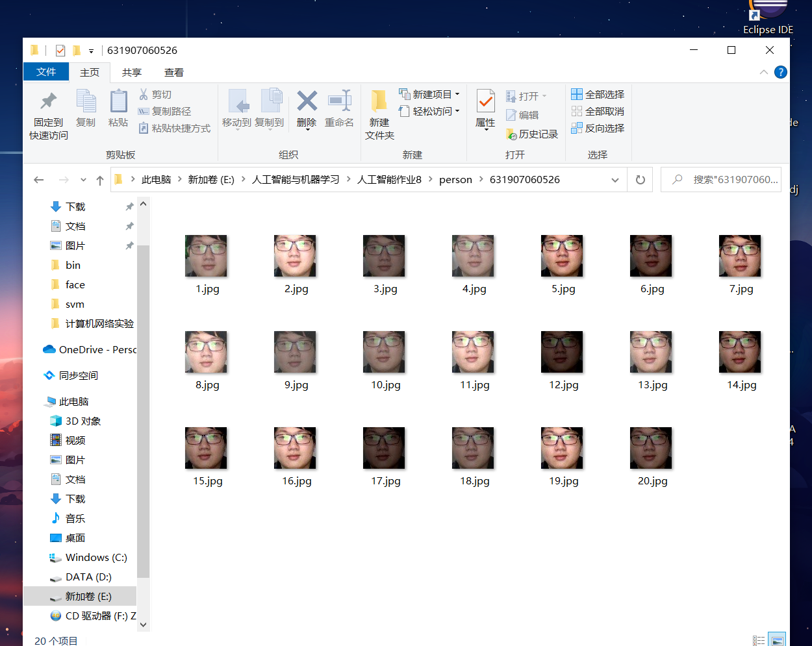Select the Cut scissors command

(x=155, y=94)
